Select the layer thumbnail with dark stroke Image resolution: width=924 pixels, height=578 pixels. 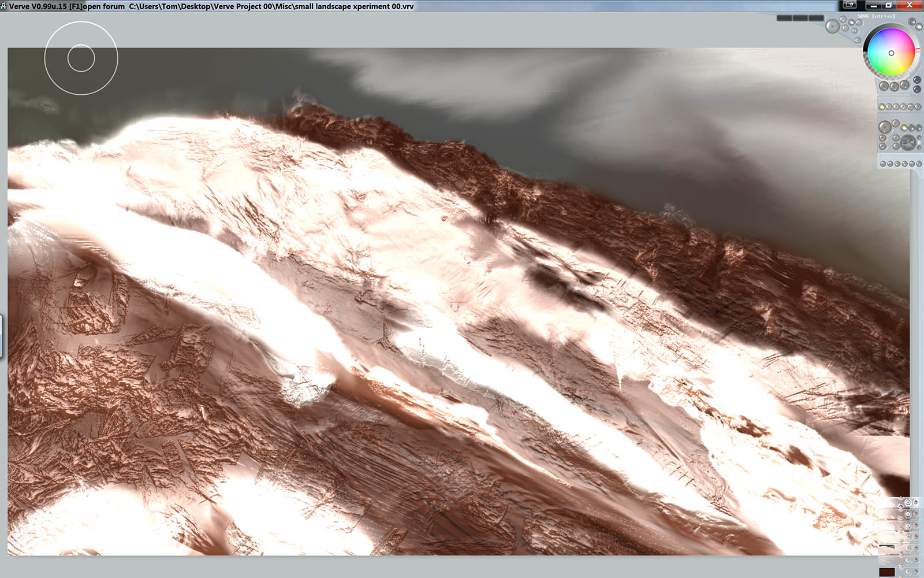click(x=886, y=546)
